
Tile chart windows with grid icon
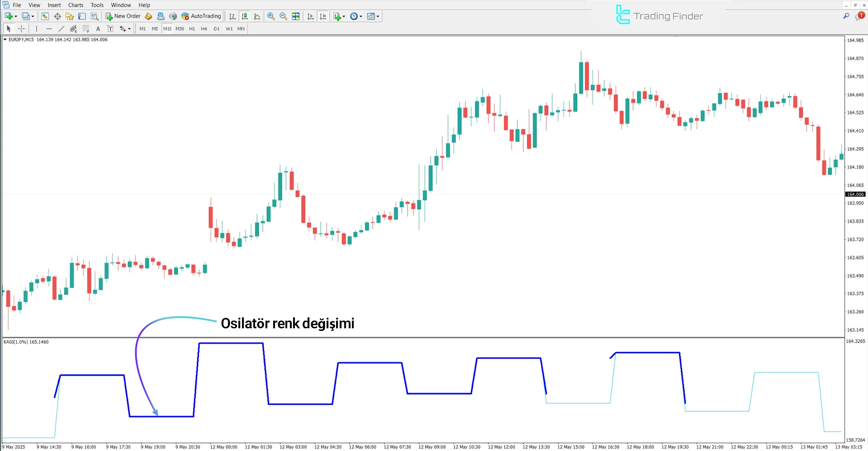click(296, 16)
